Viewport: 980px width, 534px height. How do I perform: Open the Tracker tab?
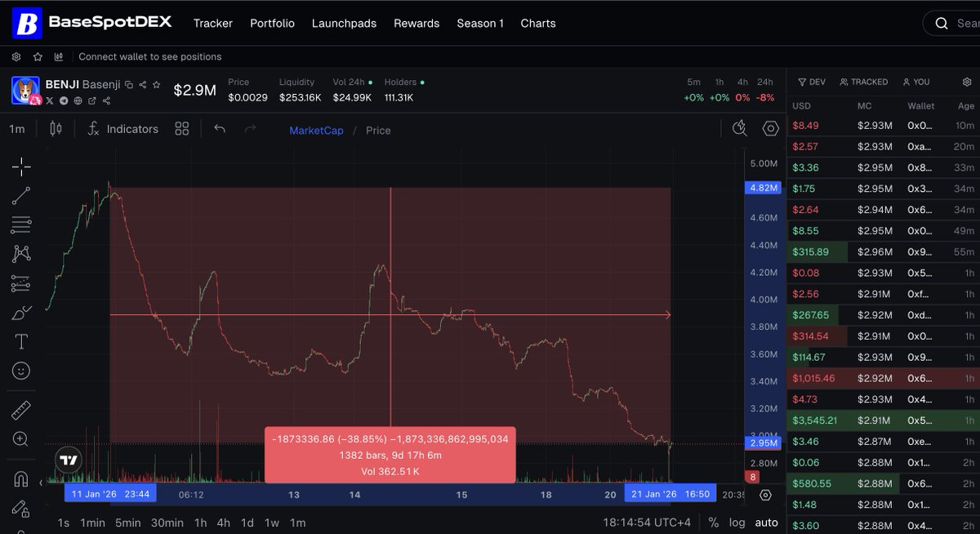(x=213, y=24)
